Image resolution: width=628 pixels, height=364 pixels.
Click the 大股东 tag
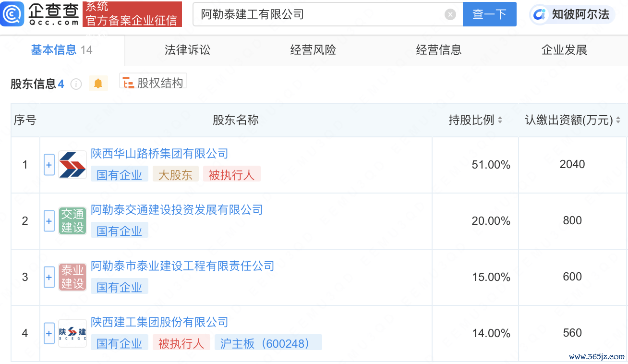click(x=175, y=175)
